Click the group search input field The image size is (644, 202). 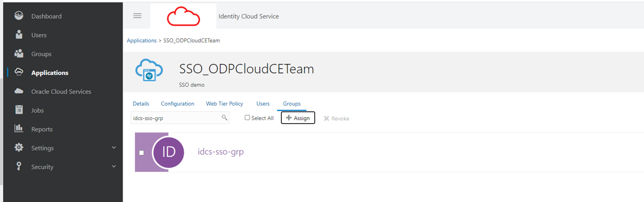(x=180, y=118)
